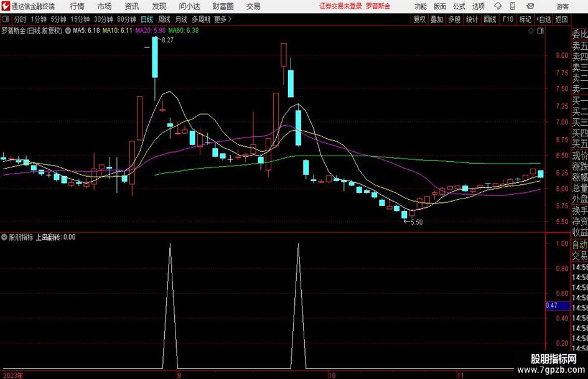Click the 统计 statistics button
Screen dimensions: 588x379
[472, 19]
